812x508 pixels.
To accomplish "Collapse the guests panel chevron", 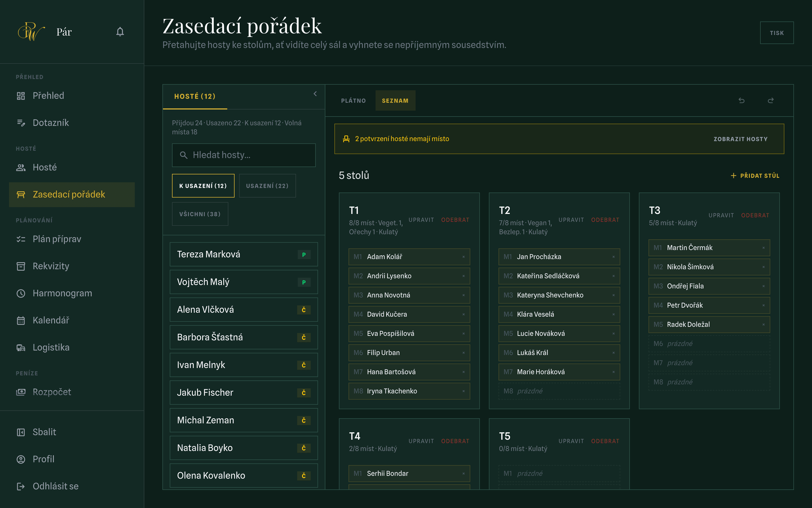I will click(x=315, y=94).
